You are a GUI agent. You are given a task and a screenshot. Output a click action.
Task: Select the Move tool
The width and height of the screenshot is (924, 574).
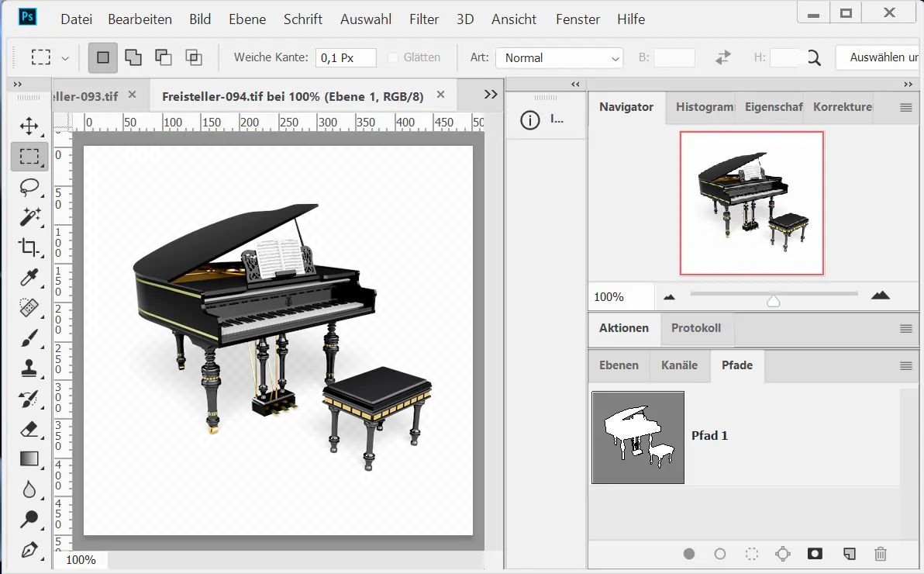point(29,126)
